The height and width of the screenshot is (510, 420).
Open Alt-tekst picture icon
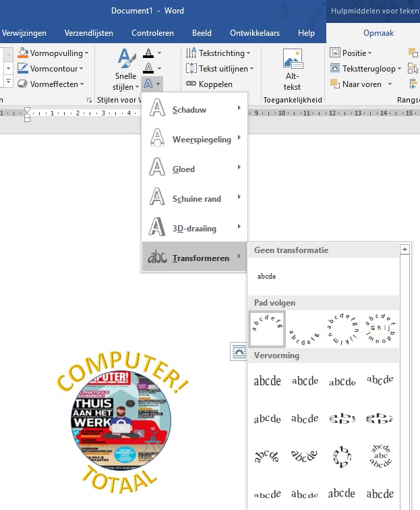[293, 59]
